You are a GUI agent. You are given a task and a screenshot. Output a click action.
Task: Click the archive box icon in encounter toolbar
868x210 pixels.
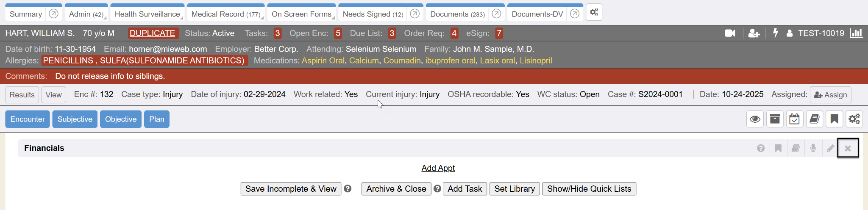(775, 119)
